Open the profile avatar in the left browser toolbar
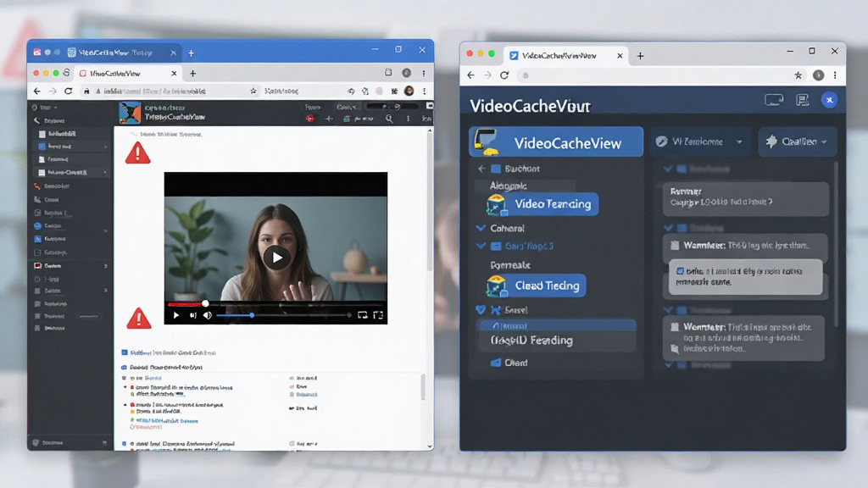The image size is (868, 488). (x=409, y=91)
